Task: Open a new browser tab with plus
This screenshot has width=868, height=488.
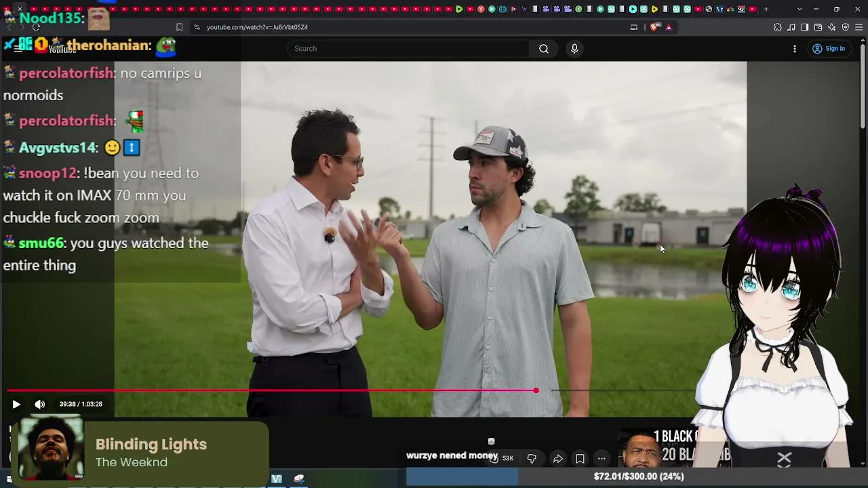Action: pos(766,9)
